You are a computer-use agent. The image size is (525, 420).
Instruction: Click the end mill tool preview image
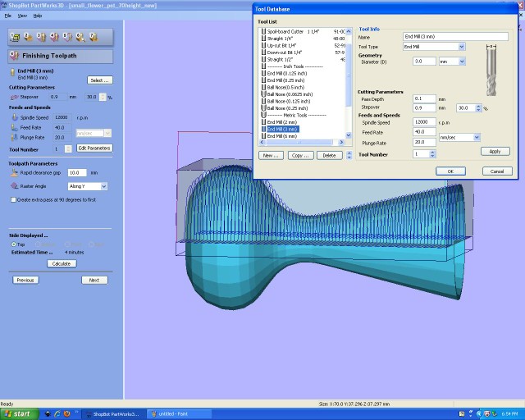pos(491,71)
